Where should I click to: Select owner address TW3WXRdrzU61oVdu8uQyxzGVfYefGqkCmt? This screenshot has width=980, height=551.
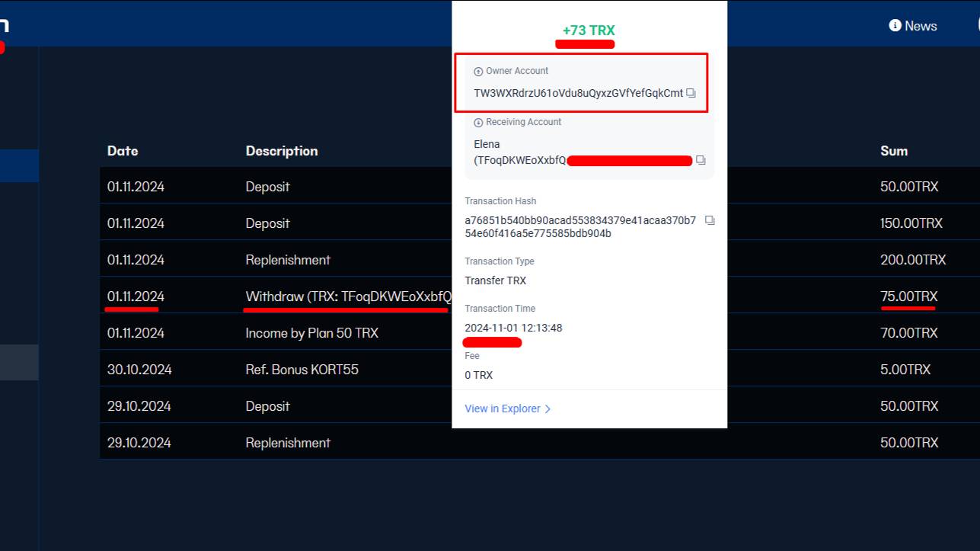(578, 93)
